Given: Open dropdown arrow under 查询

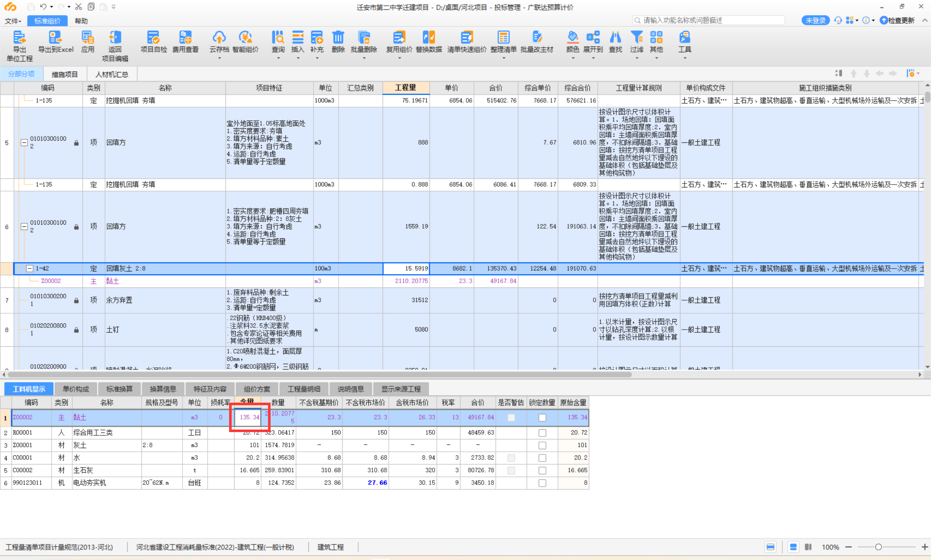Looking at the screenshot, I should click(278, 58).
